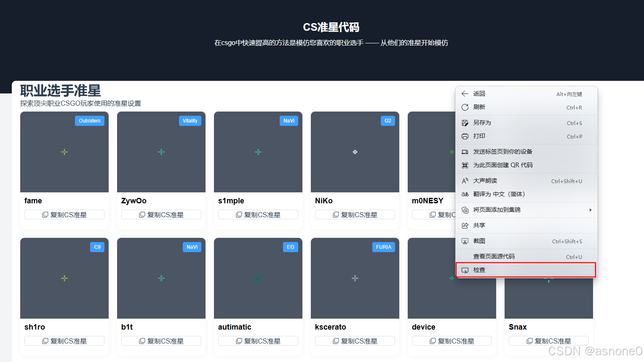Choose 刷新 from the context menu
Screen dimensions: 644x362
click(x=526, y=107)
